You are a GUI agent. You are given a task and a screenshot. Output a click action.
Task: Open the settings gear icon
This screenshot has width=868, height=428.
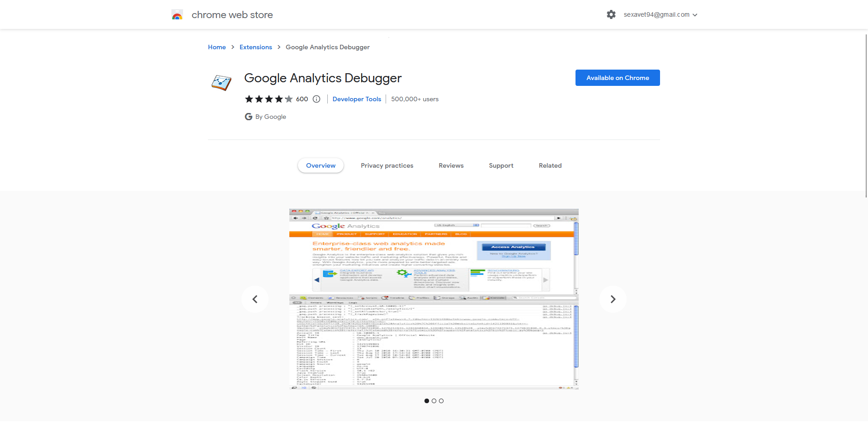click(x=611, y=14)
